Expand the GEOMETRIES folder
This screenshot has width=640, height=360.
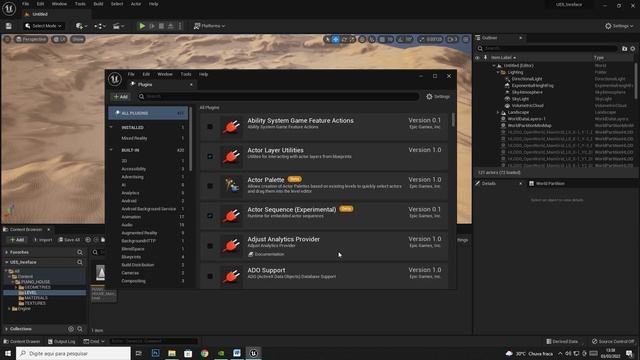pyautogui.click(x=16, y=287)
